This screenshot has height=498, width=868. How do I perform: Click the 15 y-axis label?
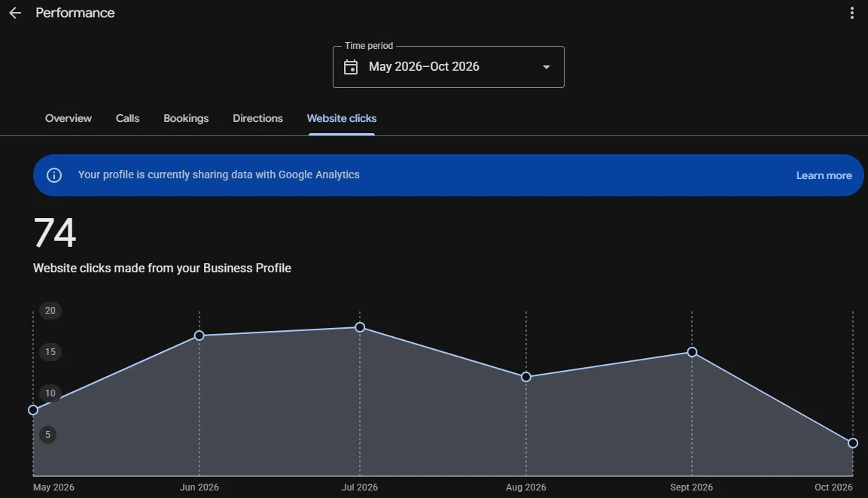(x=50, y=352)
